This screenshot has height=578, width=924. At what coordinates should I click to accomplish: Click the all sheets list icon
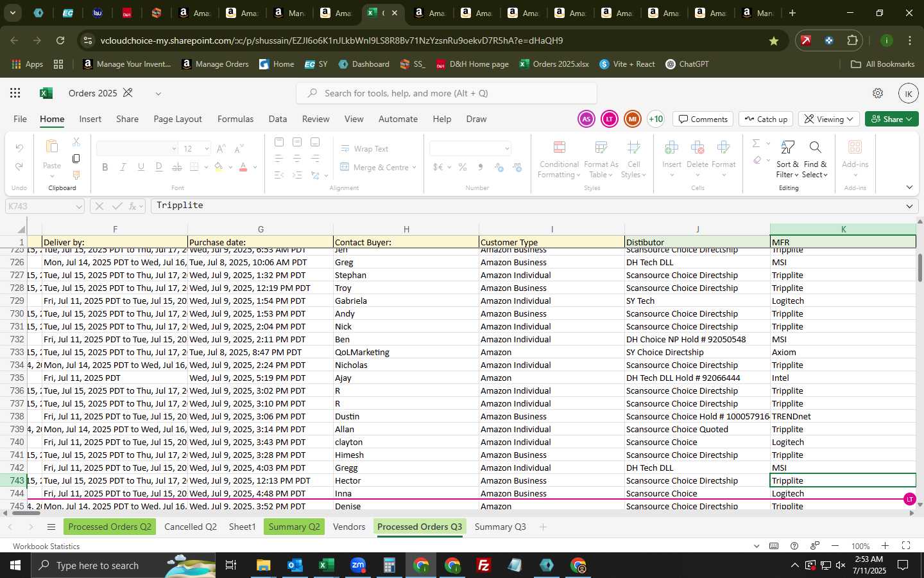pos(51,527)
